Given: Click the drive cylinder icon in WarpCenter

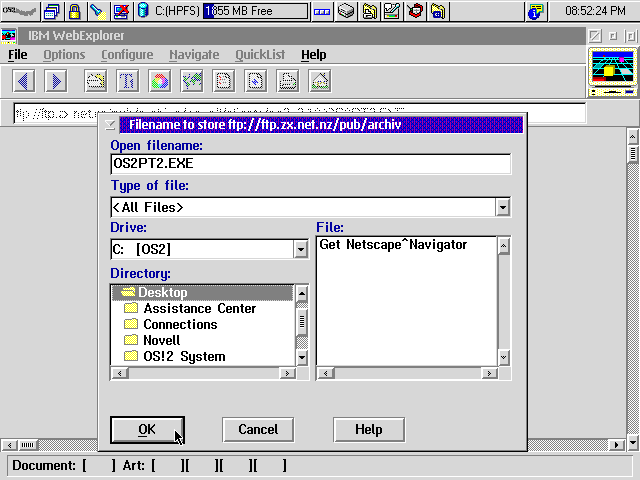Looking at the screenshot, I should pyautogui.click(x=143, y=11).
